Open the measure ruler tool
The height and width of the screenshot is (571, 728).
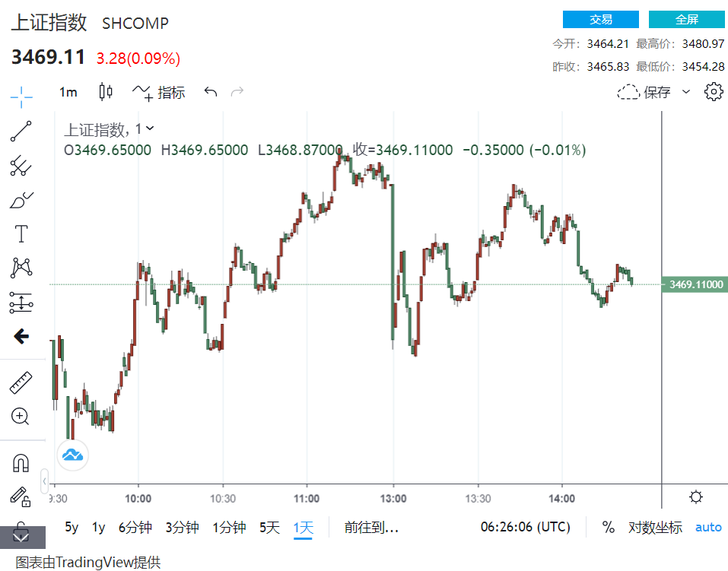pos(21,382)
